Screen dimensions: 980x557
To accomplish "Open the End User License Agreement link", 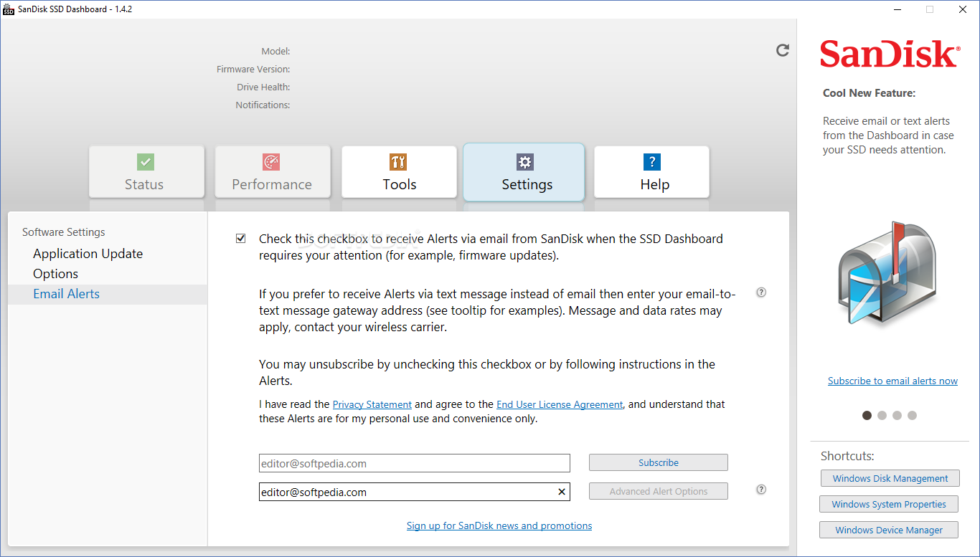I will 560,404.
